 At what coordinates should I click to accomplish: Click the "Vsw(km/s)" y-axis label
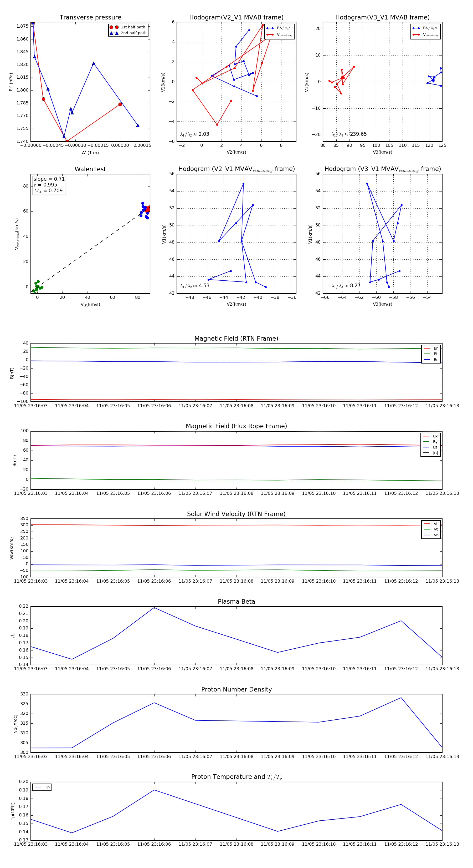(x=12, y=548)
